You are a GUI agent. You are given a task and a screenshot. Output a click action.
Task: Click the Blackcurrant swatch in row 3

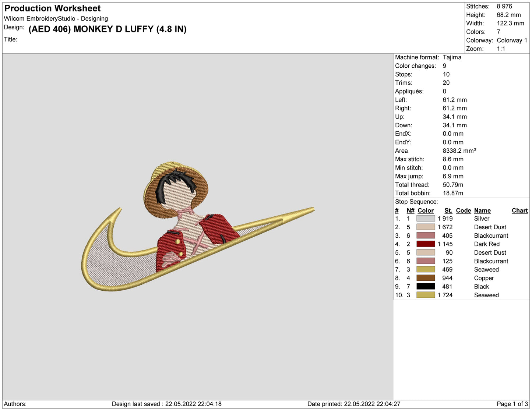tap(426, 235)
